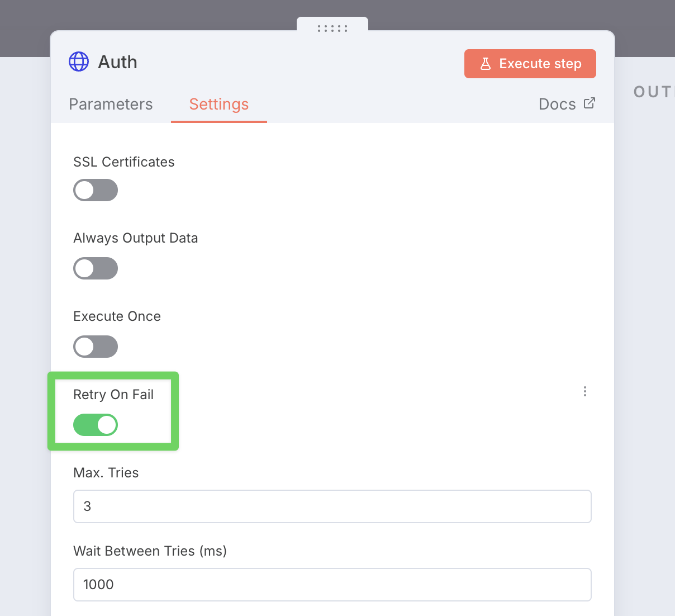Enable the Always Output Data switch
The height and width of the screenshot is (616, 675).
(x=96, y=268)
